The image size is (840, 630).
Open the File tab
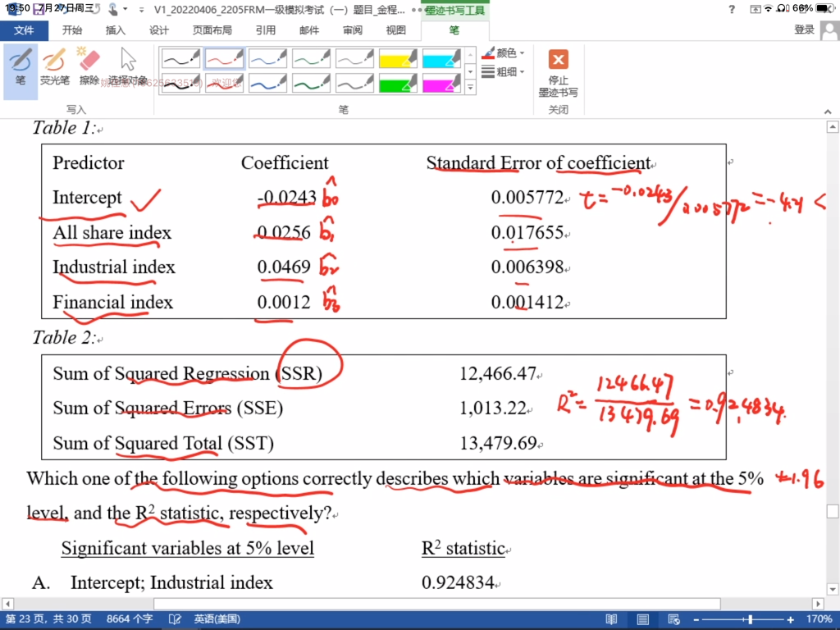click(x=24, y=30)
